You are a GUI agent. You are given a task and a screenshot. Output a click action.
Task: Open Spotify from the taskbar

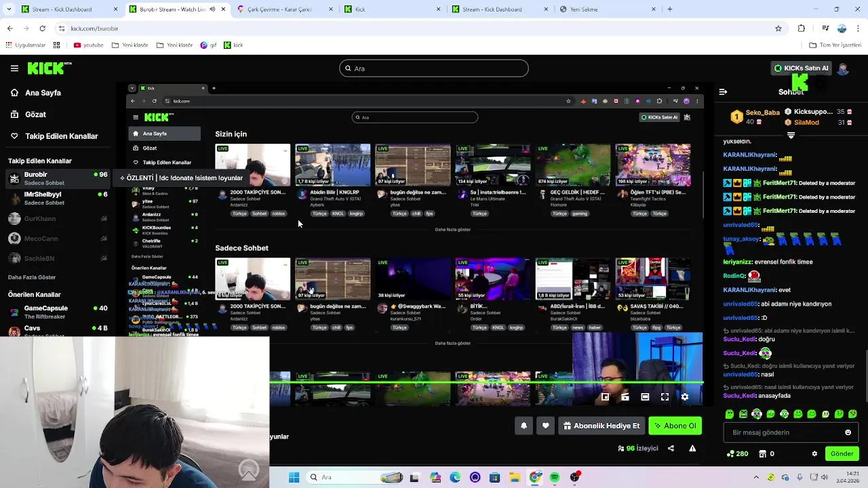(555, 477)
